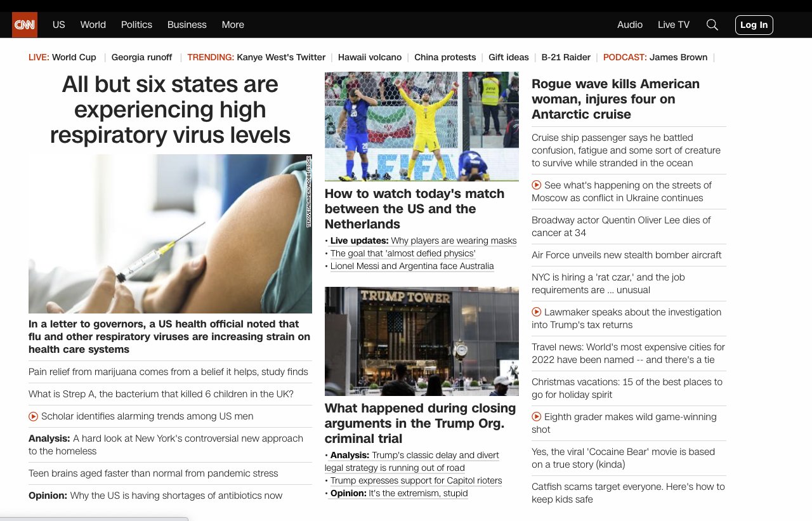Image resolution: width=812 pixels, height=521 pixels.
Task: Click the World Cup goalkeeper photo
Action: [x=422, y=126]
